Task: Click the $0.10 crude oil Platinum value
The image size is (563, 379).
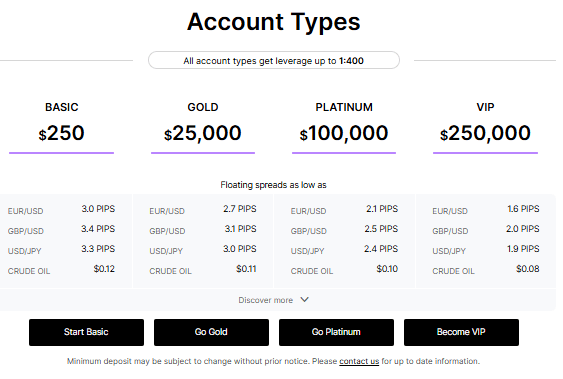Action: 387,269
